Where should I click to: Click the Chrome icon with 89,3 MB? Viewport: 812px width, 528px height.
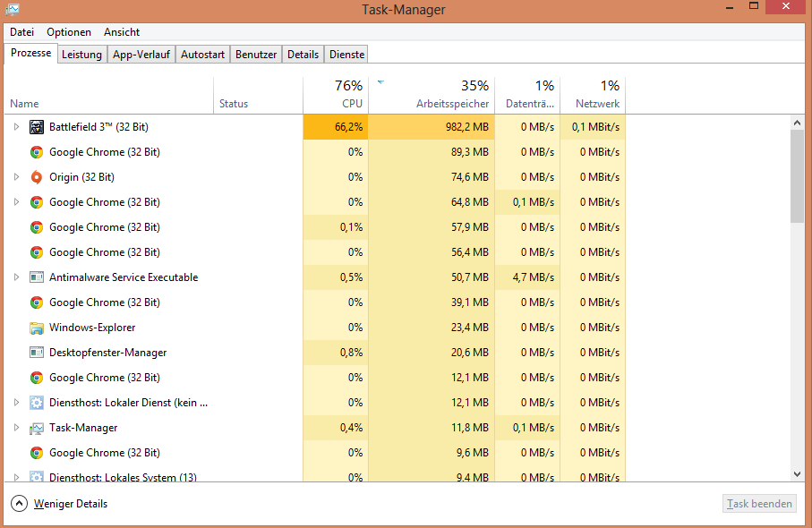pos(36,152)
